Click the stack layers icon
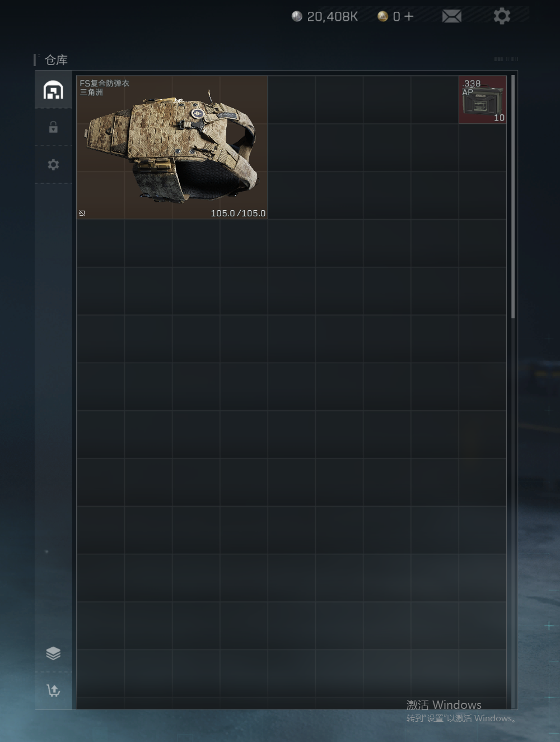The image size is (560, 742). (53, 653)
